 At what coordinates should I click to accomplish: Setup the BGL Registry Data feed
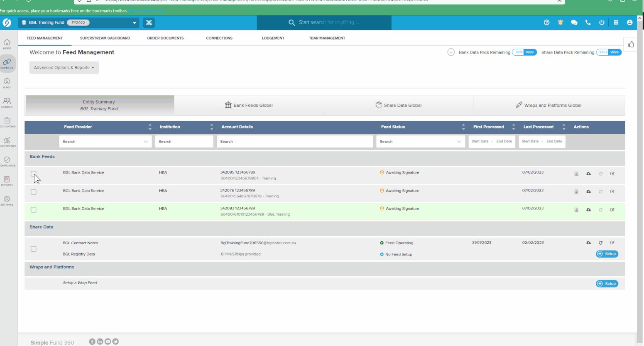tap(607, 254)
